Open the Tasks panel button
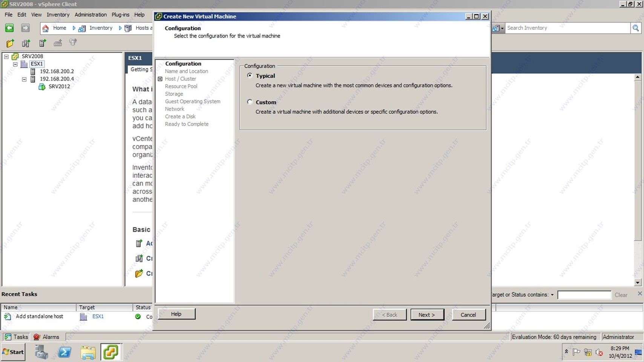This screenshot has width=644, height=362. point(16,337)
